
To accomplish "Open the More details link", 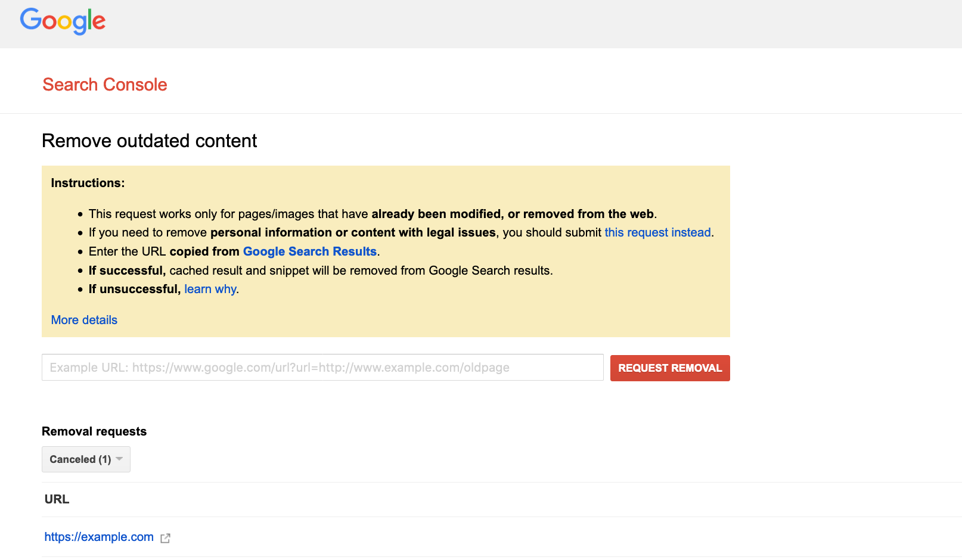I will 84,320.
